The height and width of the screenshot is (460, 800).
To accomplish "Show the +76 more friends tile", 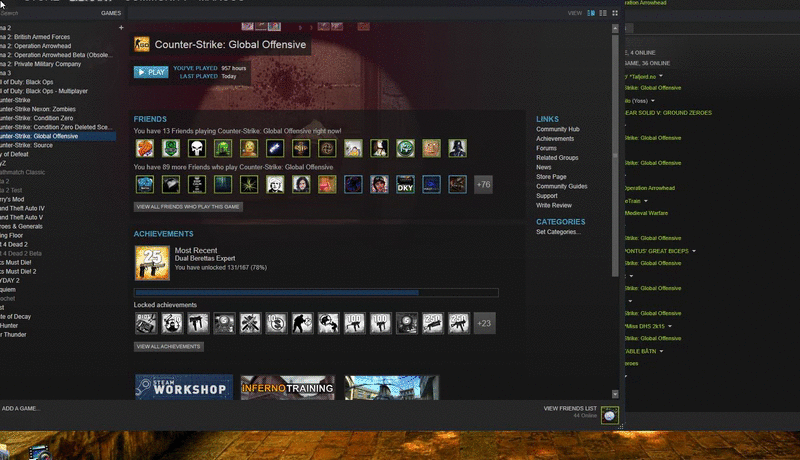I will [483, 185].
